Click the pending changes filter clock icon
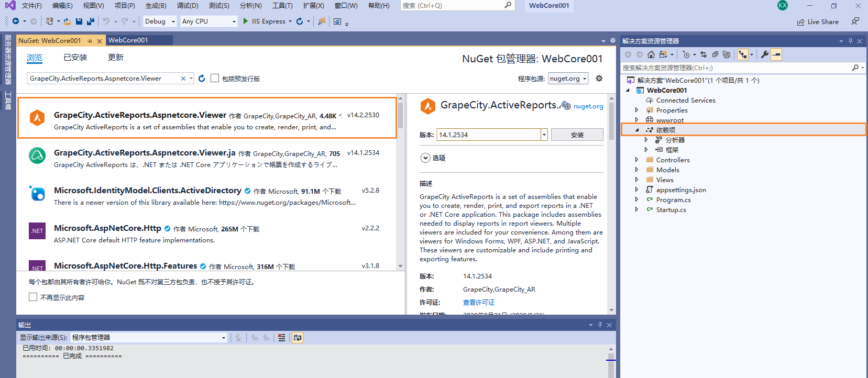 [x=686, y=54]
